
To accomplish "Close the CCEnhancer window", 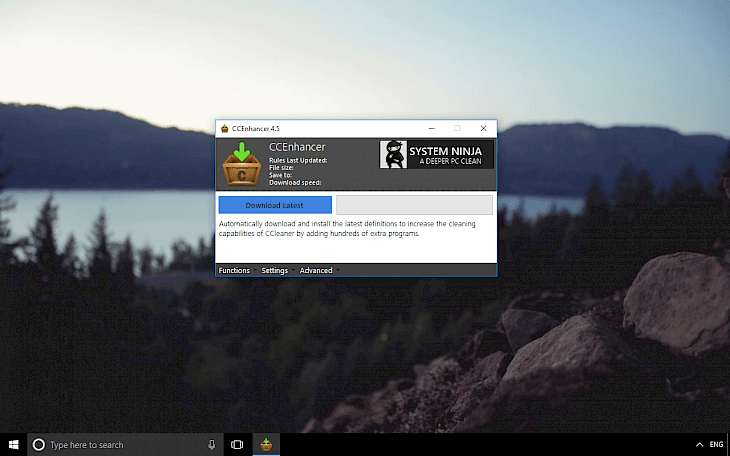I will tap(483, 129).
